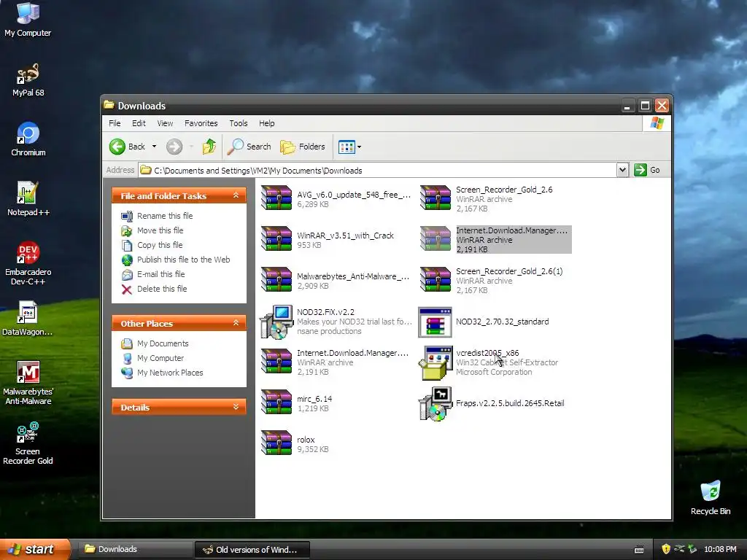Viewport: 747px width, 560px height.
Task: Click Delete this file
Action: (x=162, y=289)
